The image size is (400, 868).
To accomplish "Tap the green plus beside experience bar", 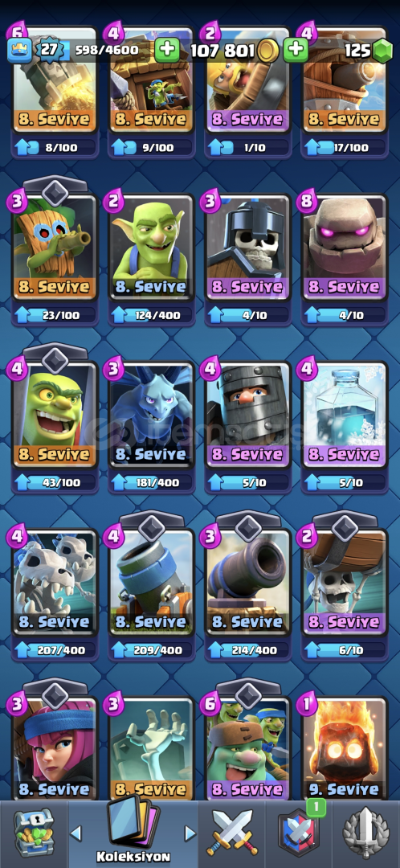I will (x=166, y=51).
